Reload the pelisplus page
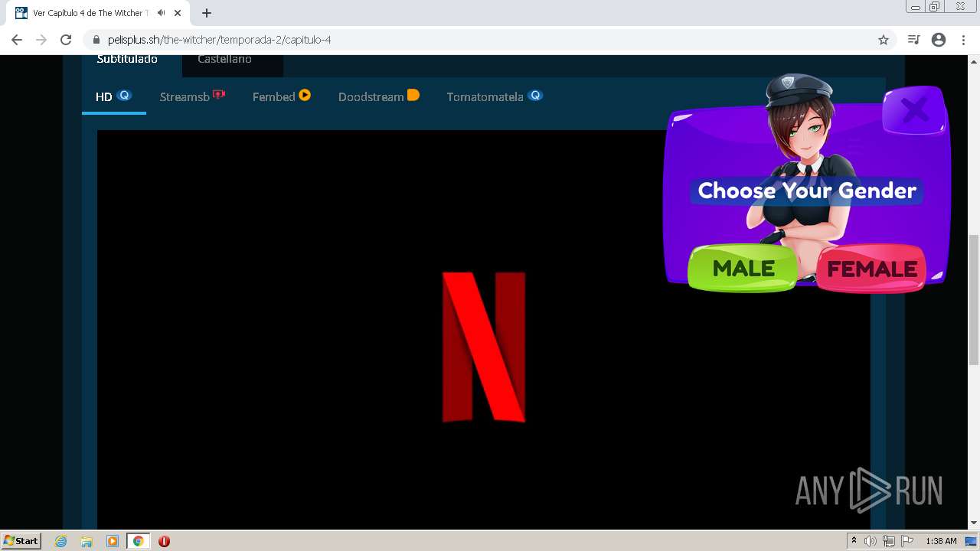The height and width of the screenshot is (551, 980). pyautogui.click(x=66, y=40)
